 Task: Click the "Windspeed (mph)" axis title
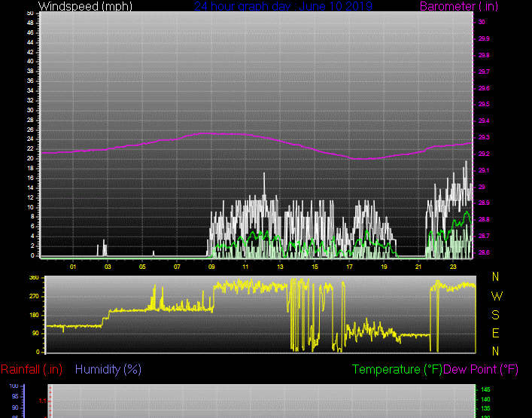pos(85,6)
